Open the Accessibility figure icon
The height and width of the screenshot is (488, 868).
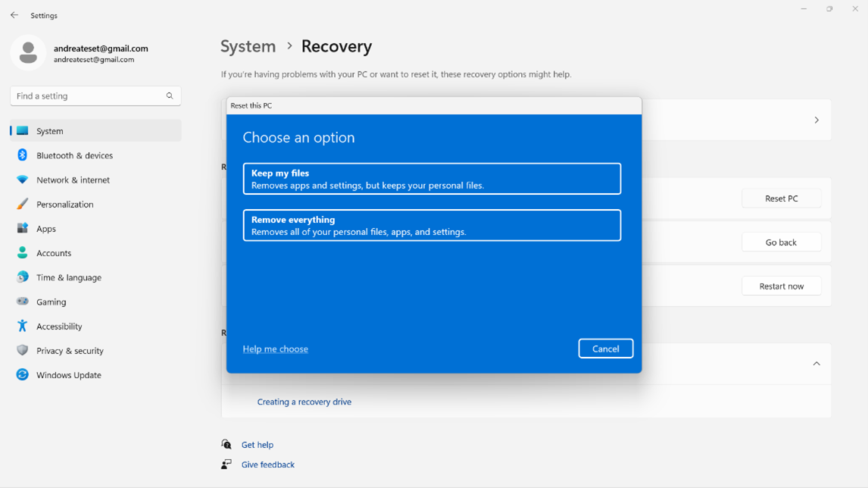click(22, 326)
